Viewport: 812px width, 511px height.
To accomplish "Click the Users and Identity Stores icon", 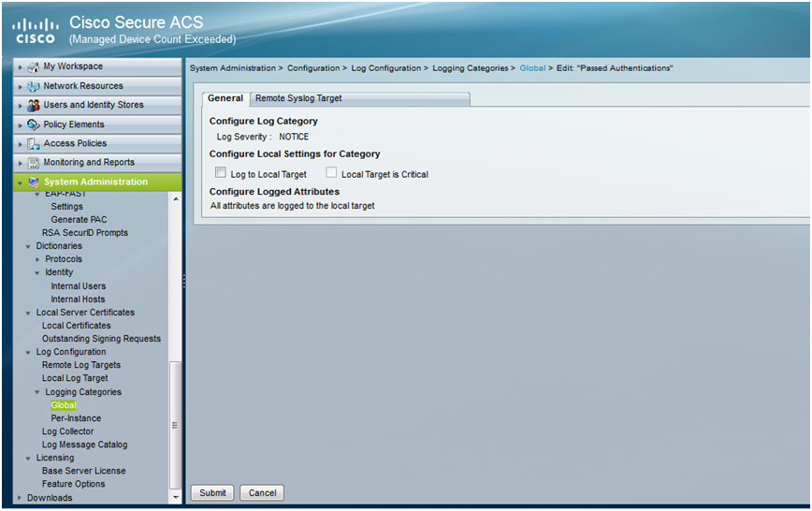I will click(x=33, y=105).
